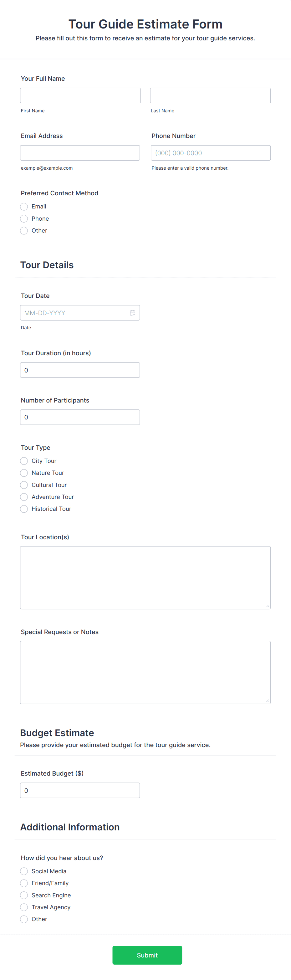Choose Cultural Tour radio button
The image size is (291, 980).
pos(23,485)
